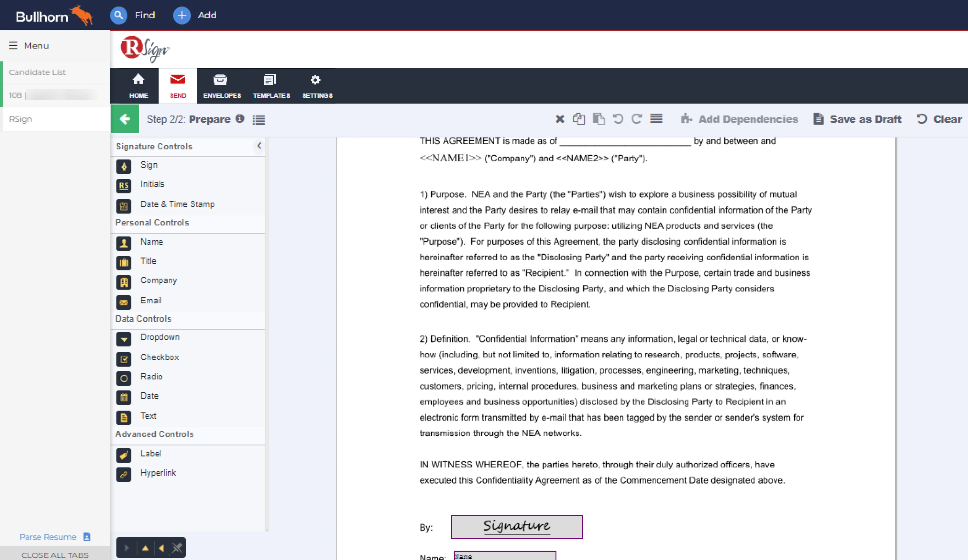Open the list icon beside Prepare
The height and width of the screenshot is (560, 968).
[258, 120]
